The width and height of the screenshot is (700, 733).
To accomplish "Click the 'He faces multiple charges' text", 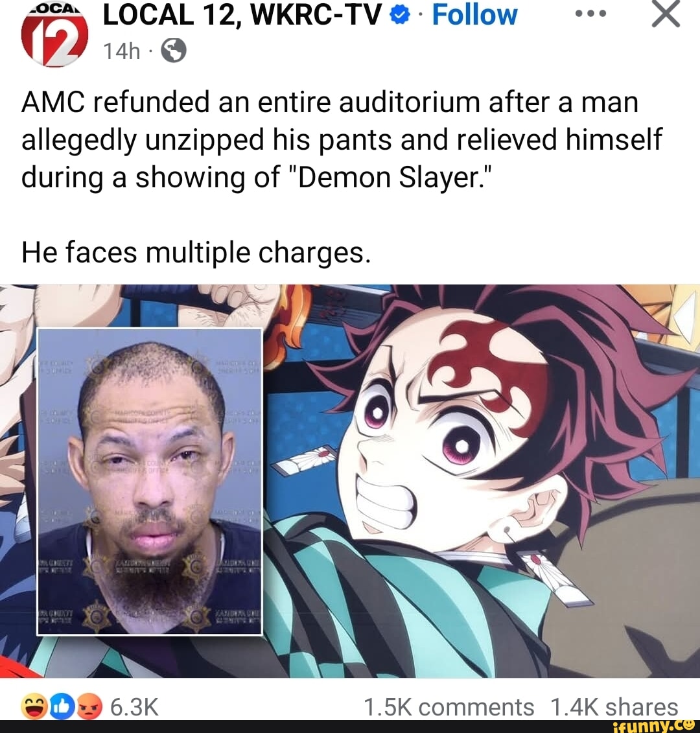I will [196, 253].
